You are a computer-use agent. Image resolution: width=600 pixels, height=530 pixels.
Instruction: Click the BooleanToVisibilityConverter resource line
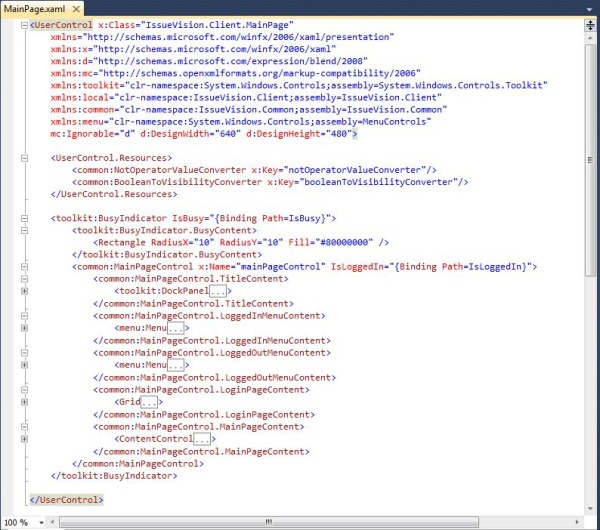pyautogui.click(x=270, y=182)
